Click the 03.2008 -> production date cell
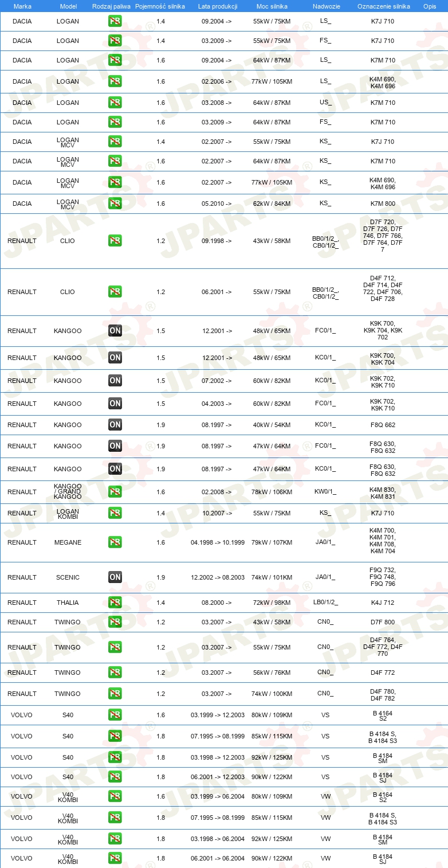Viewport: 448px width, 868px height. coord(217,103)
